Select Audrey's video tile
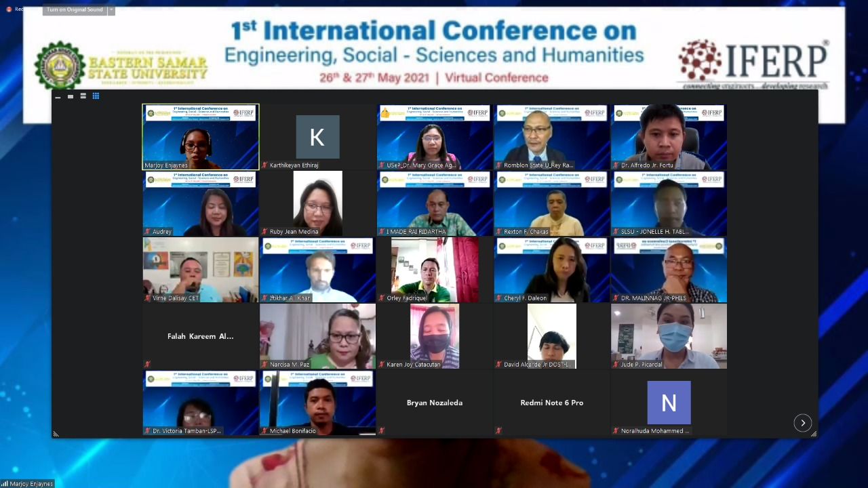This screenshot has width=868, height=488. pos(201,203)
